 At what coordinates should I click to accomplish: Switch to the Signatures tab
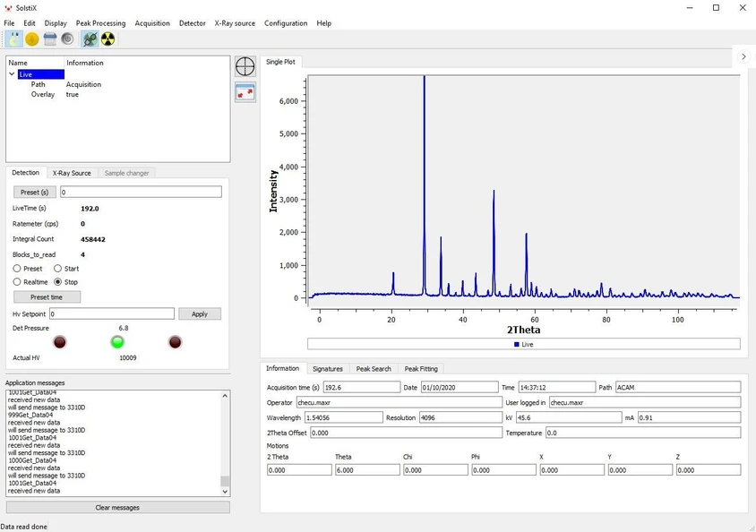click(327, 368)
